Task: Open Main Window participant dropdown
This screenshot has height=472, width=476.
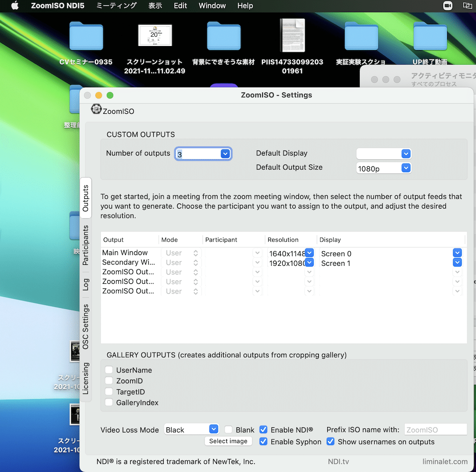Action: pyautogui.click(x=258, y=253)
